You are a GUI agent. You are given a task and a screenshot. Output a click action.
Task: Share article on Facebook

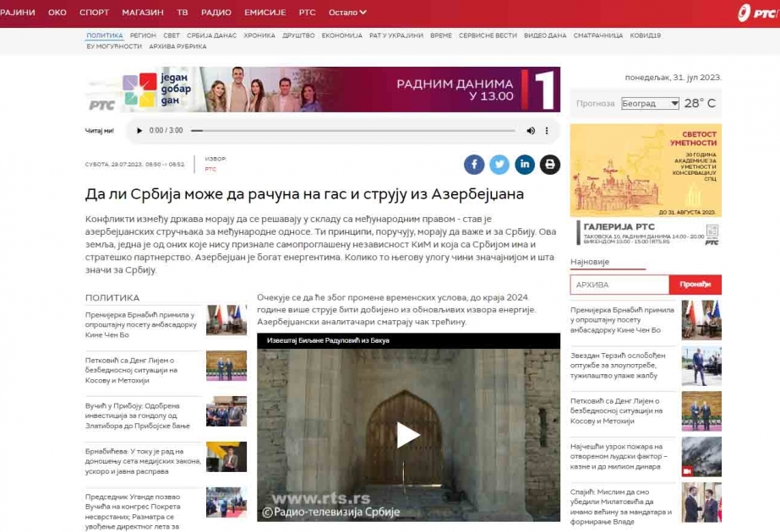coord(474,165)
